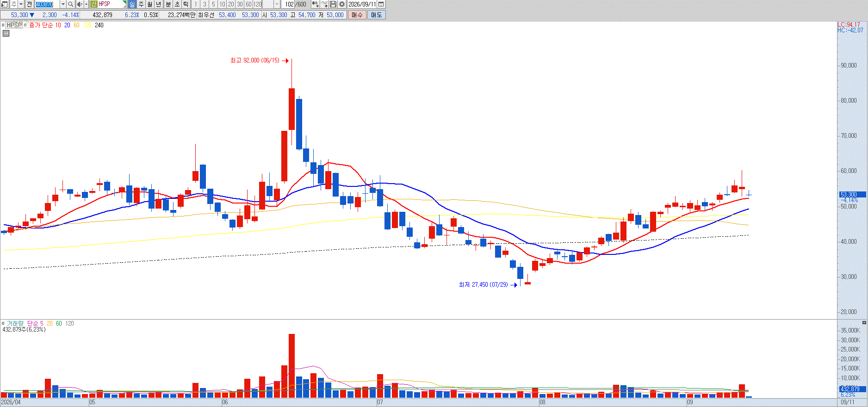Select the 60 interval preset button

coord(248,4)
